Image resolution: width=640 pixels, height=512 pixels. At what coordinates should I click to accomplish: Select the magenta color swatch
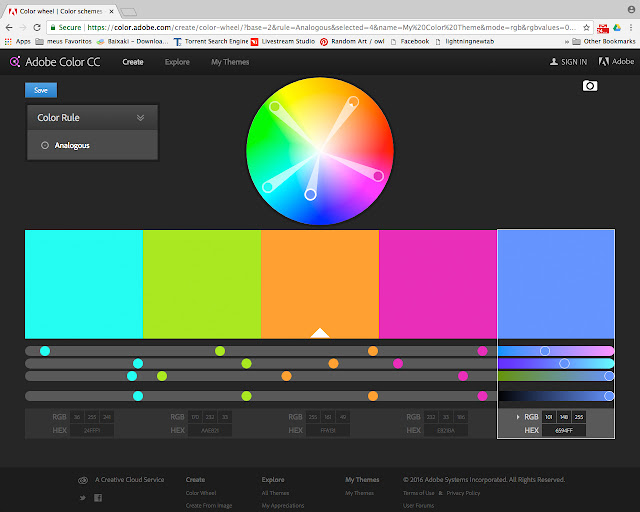[438, 284]
